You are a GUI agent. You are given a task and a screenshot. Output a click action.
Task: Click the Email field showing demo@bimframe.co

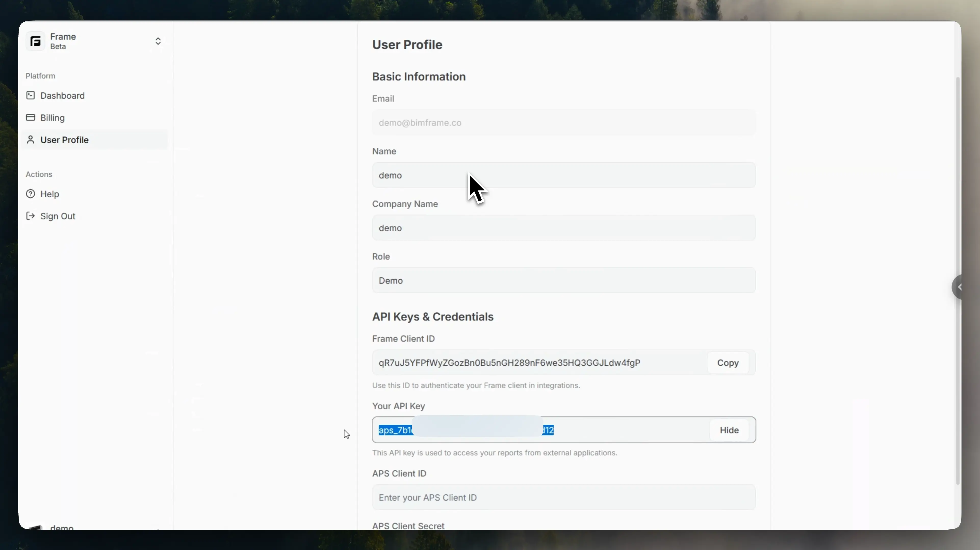coord(563,122)
